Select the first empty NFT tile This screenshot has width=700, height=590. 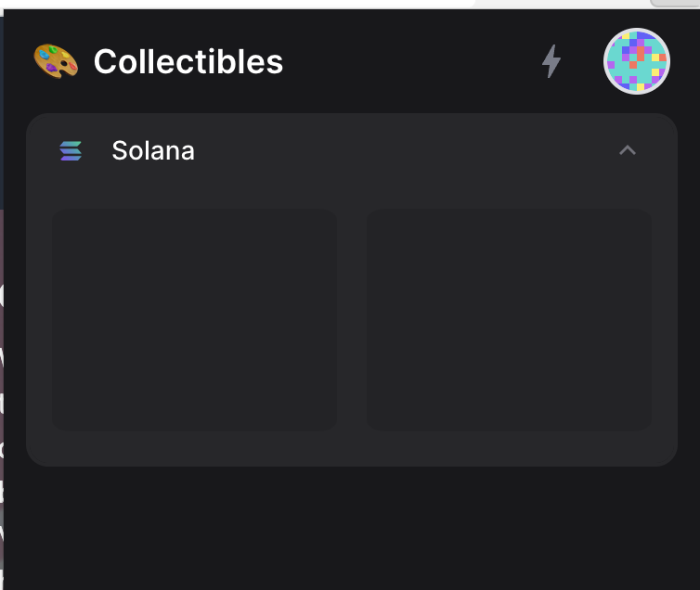195,320
